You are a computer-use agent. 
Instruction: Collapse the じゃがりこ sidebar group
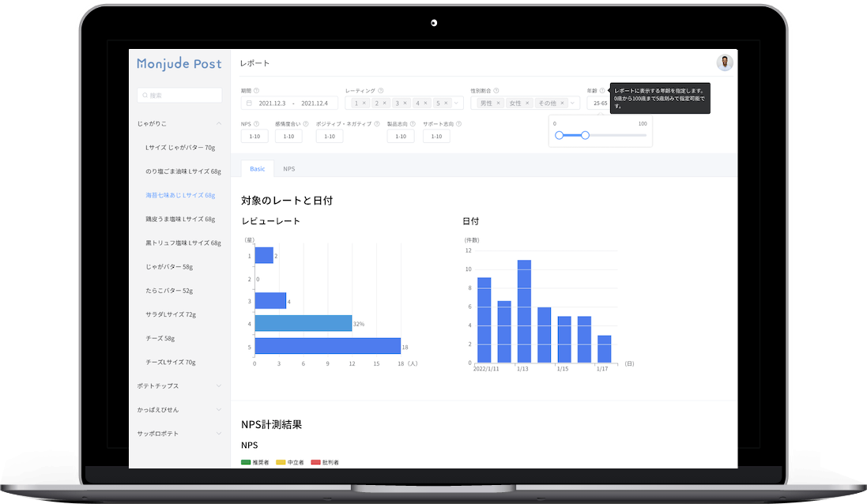click(219, 124)
